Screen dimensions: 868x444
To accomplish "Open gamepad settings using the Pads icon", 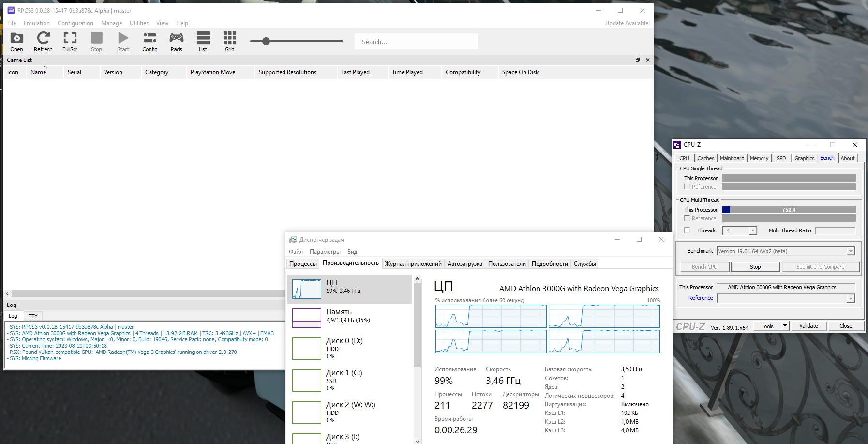I will point(176,42).
